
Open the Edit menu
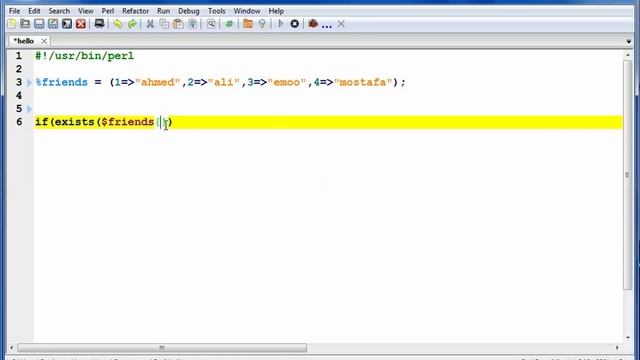[34, 11]
